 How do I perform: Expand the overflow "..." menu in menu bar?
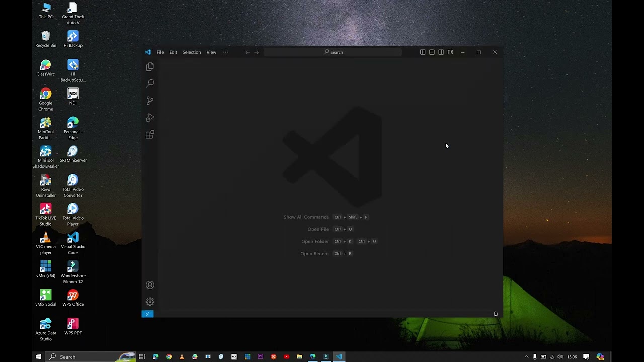tap(225, 52)
